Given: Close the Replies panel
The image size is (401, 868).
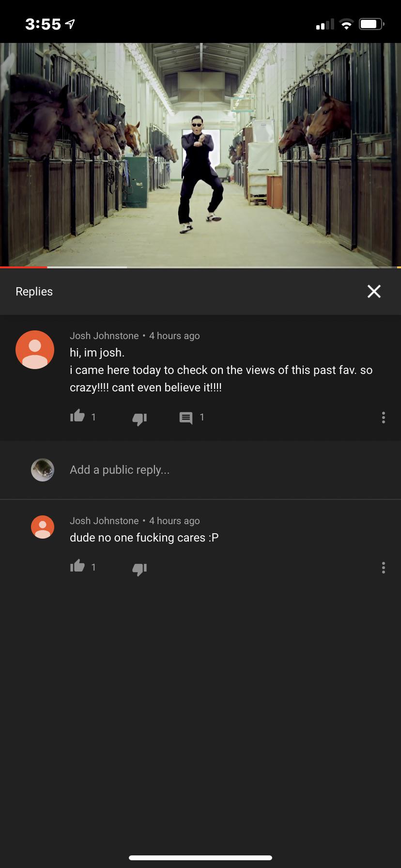Looking at the screenshot, I should tap(374, 291).
